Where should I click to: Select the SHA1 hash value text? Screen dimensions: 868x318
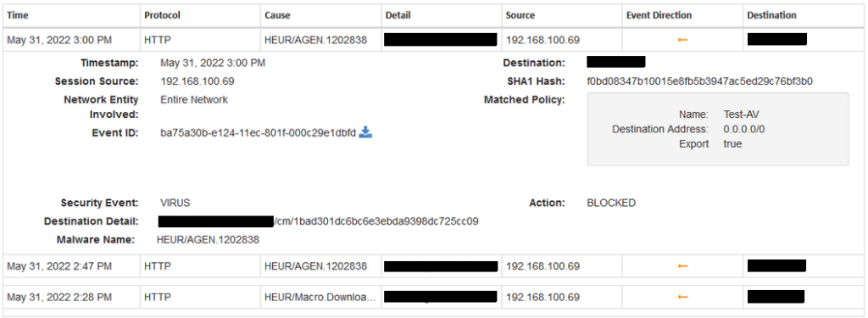point(699,81)
